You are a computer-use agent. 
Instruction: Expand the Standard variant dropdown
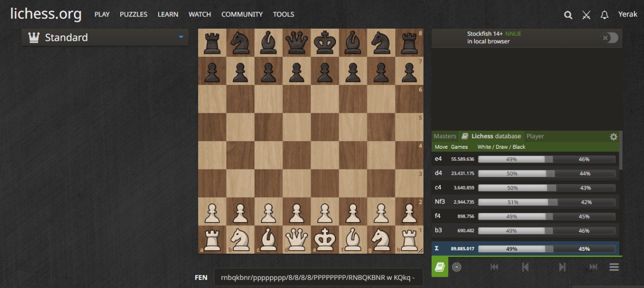[105, 37]
